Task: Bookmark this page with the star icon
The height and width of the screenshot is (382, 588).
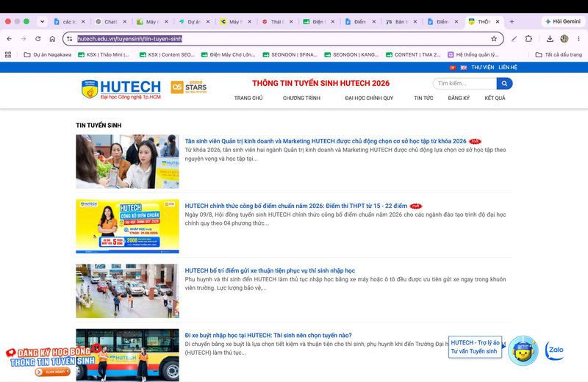Action: point(494,39)
